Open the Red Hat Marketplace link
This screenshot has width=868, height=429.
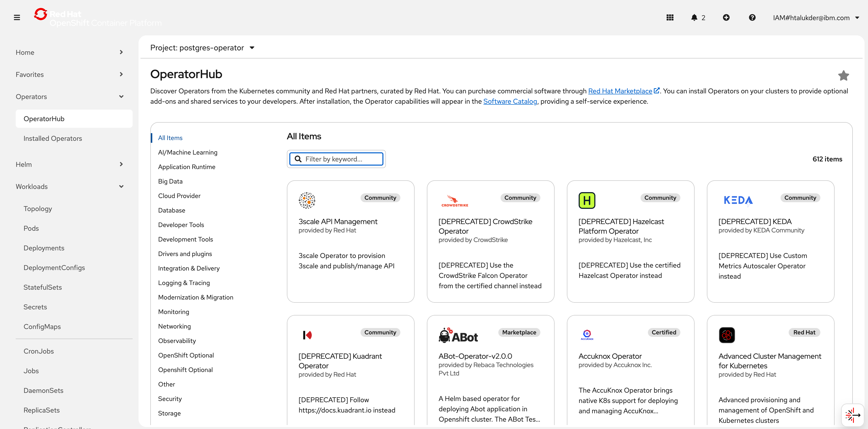coord(620,91)
